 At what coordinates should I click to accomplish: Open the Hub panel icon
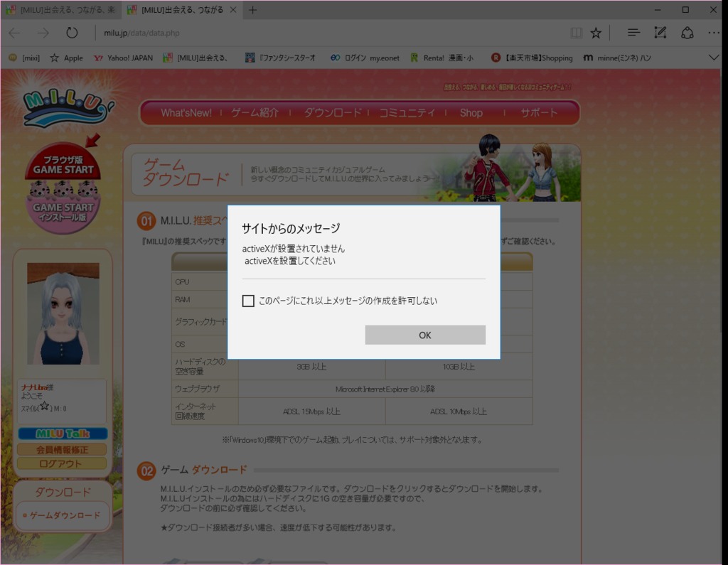point(632,32)
